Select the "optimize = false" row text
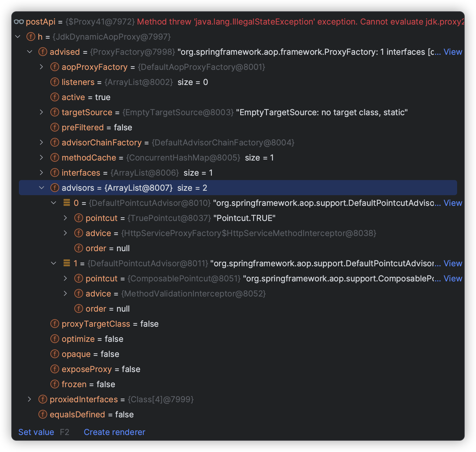 pos(93,339)
